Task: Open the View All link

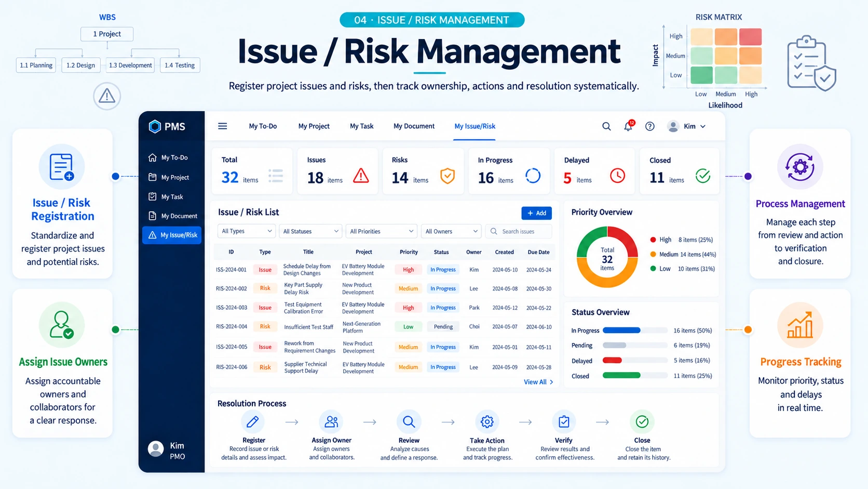Action: [x=538, y=382]
